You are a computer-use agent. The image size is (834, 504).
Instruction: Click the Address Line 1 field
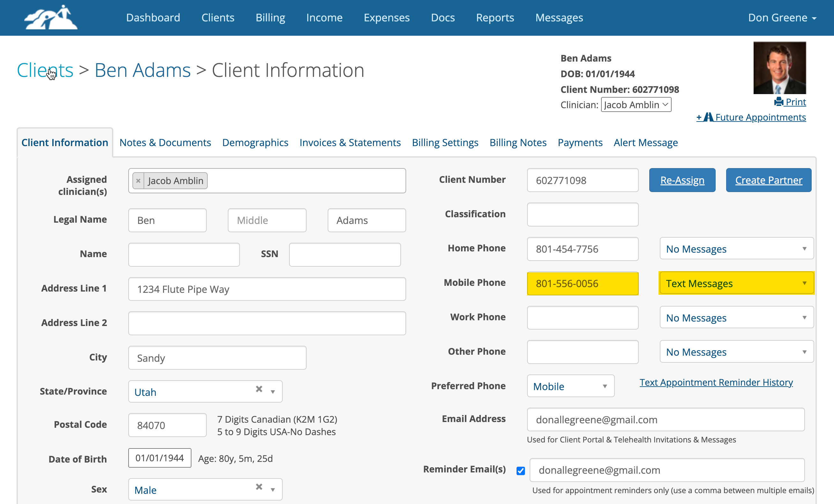tap(267, 289)
